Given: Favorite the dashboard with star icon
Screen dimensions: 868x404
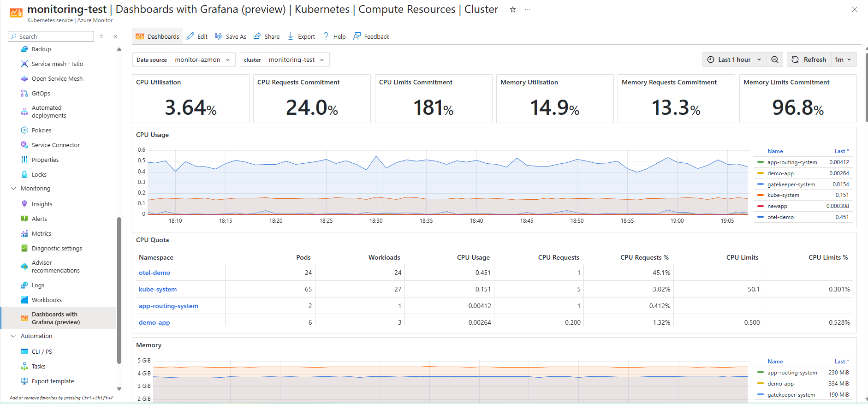Looking at the screenshot, I should click(512, 9).
